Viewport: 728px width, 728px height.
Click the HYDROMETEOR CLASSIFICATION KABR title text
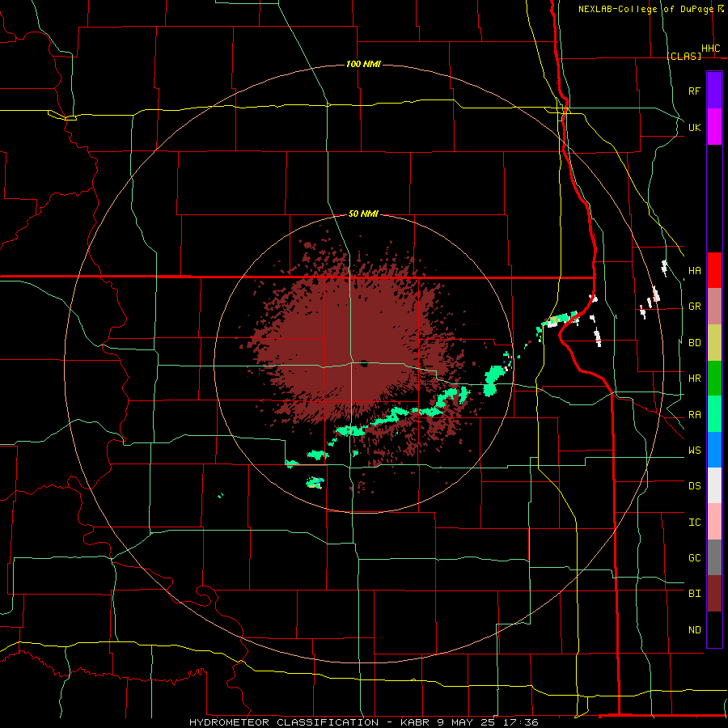pos(363,722)
